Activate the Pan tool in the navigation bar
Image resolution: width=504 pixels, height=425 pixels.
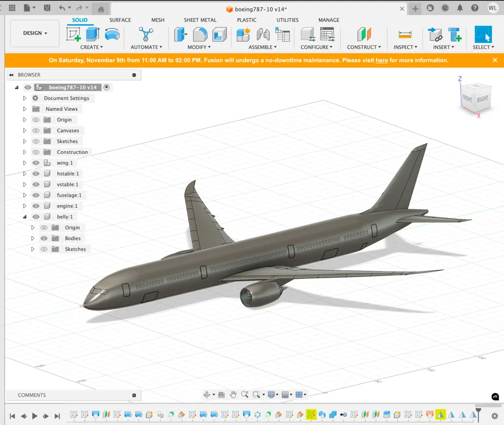pos(233,394)
